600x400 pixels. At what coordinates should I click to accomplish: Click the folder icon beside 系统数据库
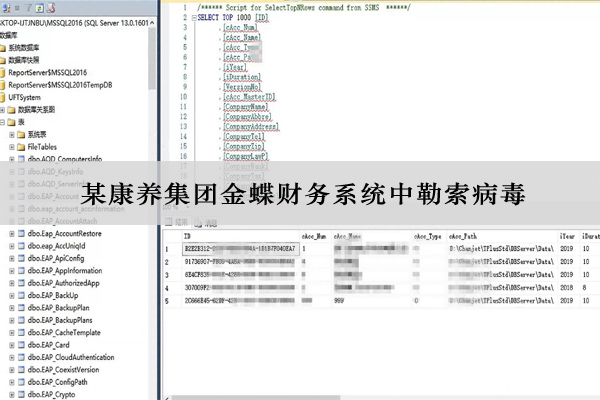(3, 48)
